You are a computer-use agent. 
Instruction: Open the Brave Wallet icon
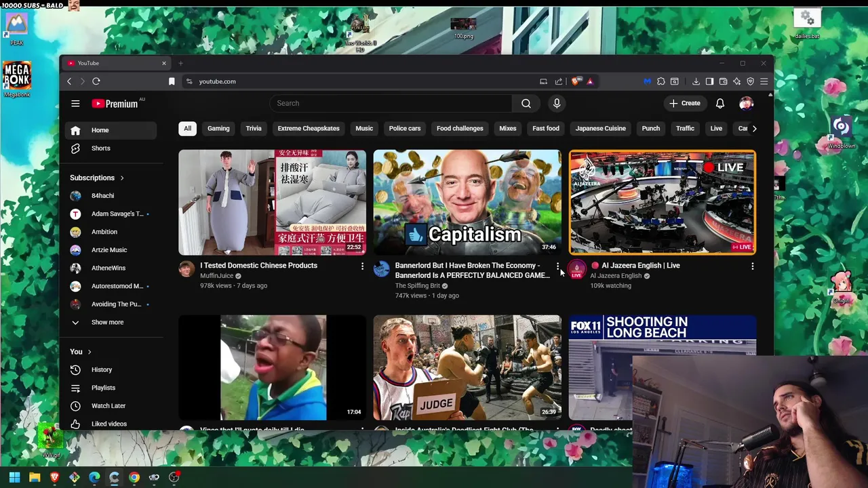tap(723, 81)
